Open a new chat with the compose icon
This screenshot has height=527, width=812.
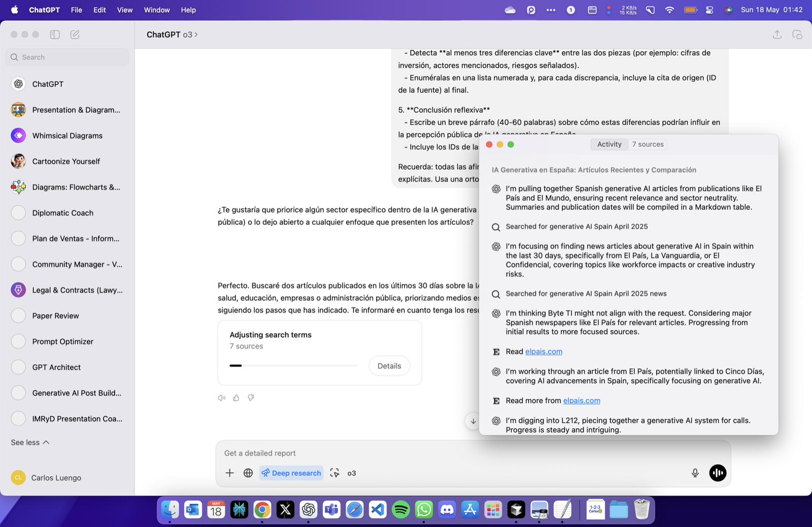pyautogui.click(x=75, y=34)
